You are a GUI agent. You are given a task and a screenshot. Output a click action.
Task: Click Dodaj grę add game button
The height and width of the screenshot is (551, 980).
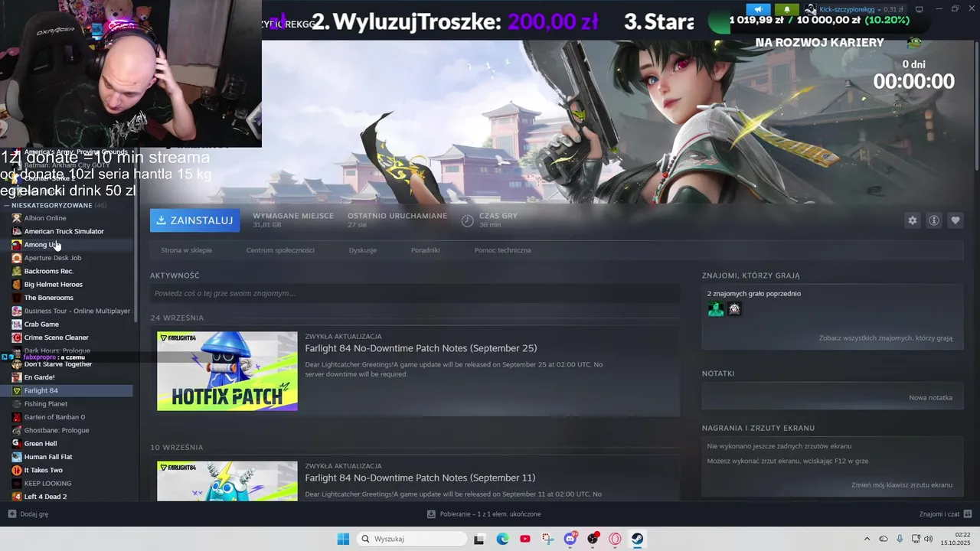point(28,514)
